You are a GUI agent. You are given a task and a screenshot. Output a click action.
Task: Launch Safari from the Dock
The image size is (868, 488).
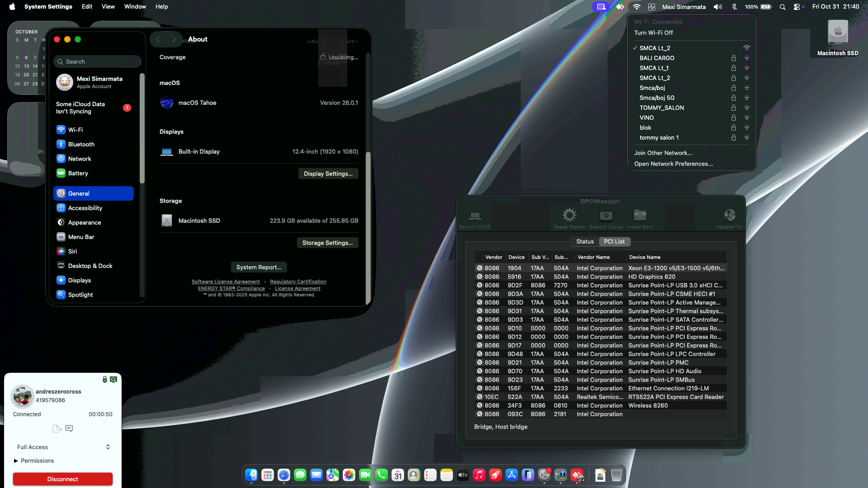coord(284,475)
